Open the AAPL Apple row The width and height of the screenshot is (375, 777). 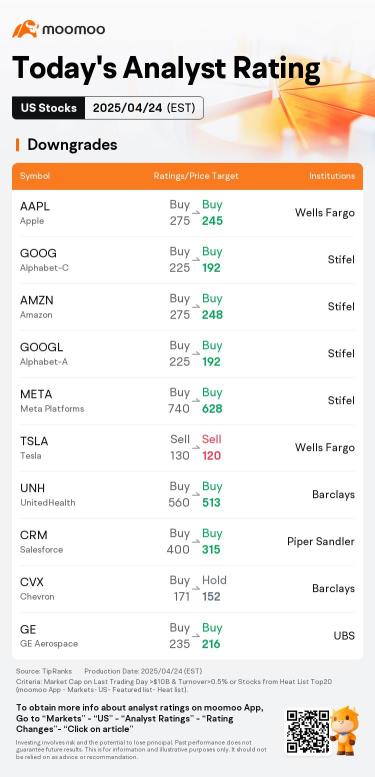click(187, 213)
